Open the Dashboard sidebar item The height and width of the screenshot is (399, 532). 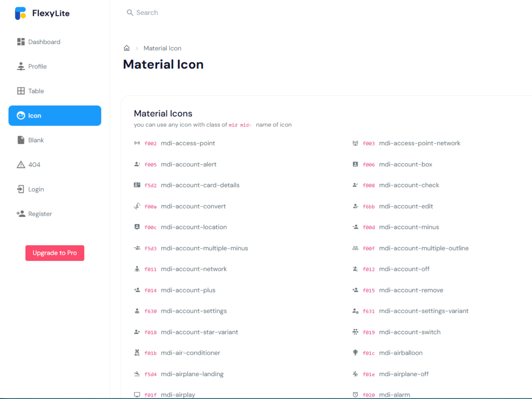[55, 42]
